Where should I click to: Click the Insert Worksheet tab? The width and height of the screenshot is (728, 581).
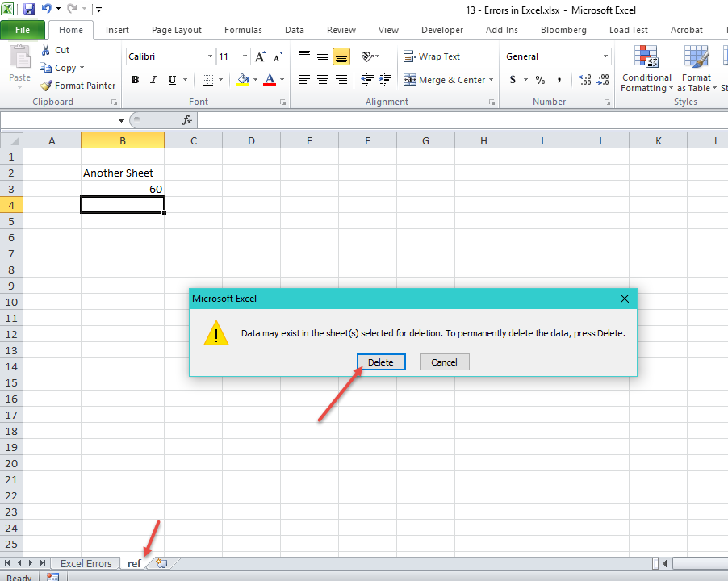pos(159,563)
